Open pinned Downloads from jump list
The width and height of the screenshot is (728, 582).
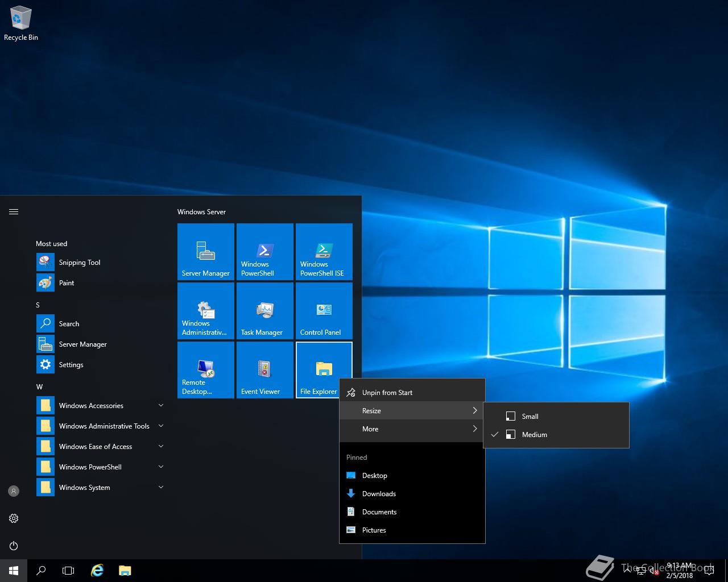(x=412, y=493)
